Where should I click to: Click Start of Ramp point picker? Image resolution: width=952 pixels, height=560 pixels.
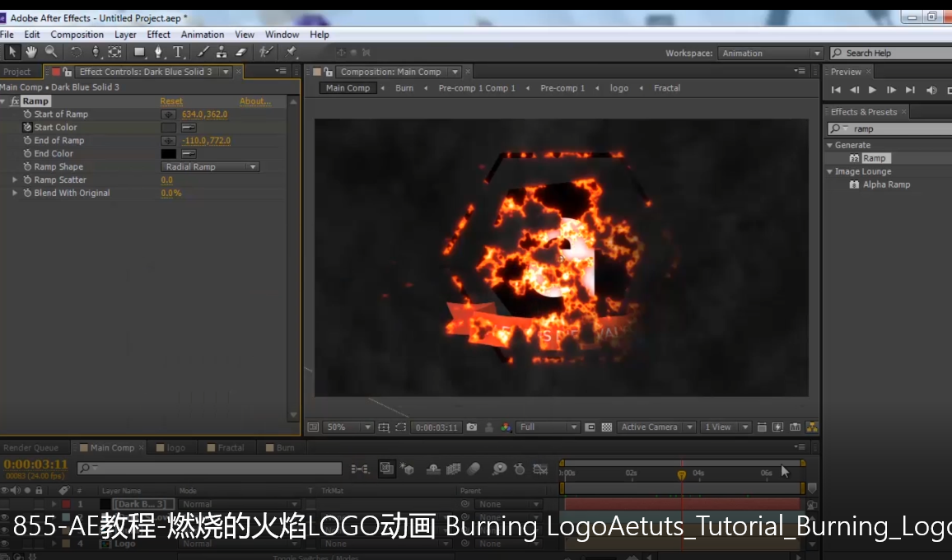click(168, 114)
